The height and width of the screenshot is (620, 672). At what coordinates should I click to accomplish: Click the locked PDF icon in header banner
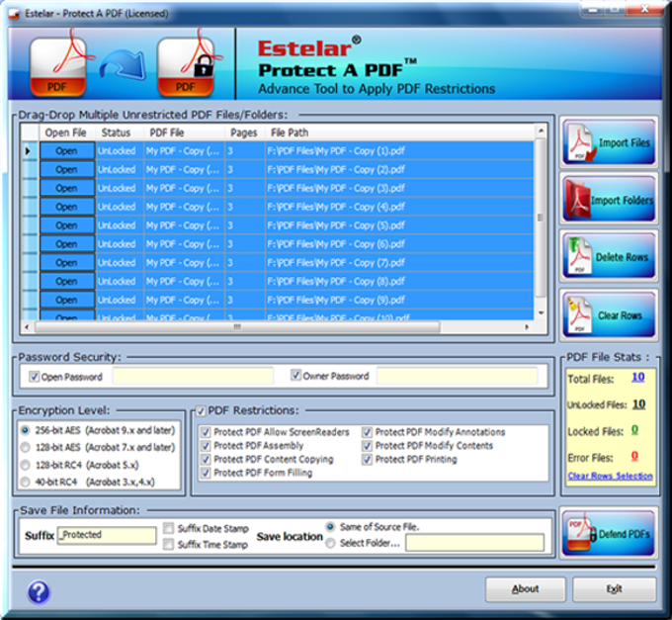(187, 64)
